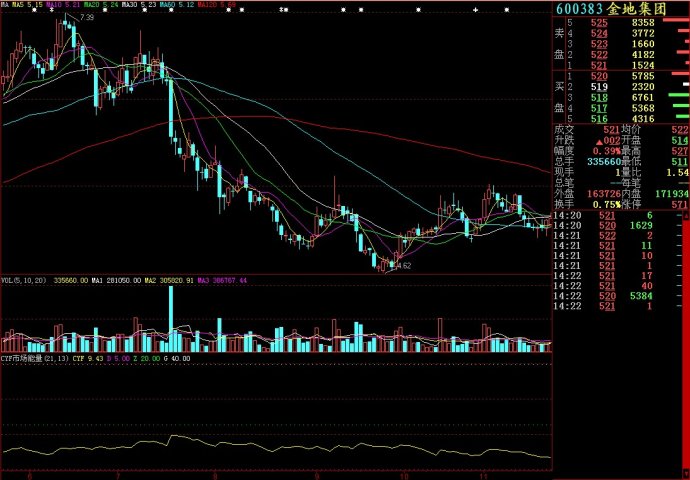Click the 600383 stock code title

point(579,9)
